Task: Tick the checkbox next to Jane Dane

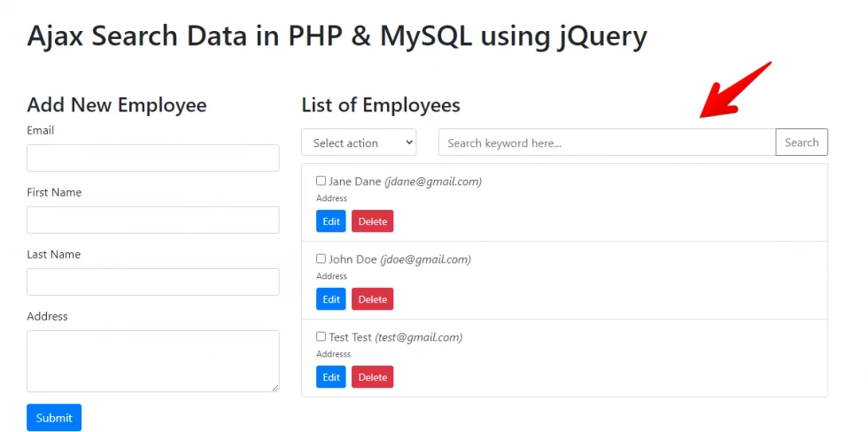Action: [321, 181]
